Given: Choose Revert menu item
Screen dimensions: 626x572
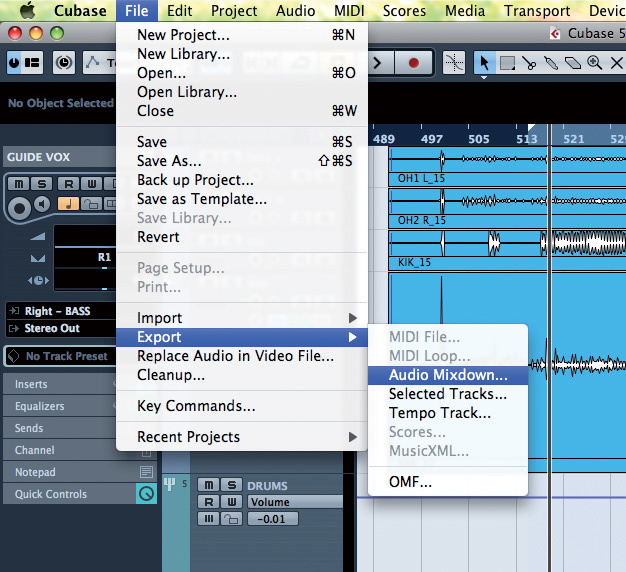Looking at the screenshot, I should point(242,237).
